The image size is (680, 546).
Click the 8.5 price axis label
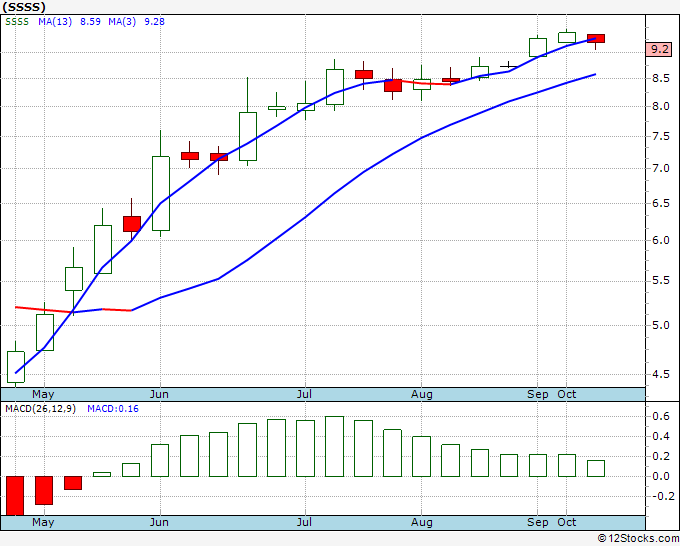pos(660,78)
